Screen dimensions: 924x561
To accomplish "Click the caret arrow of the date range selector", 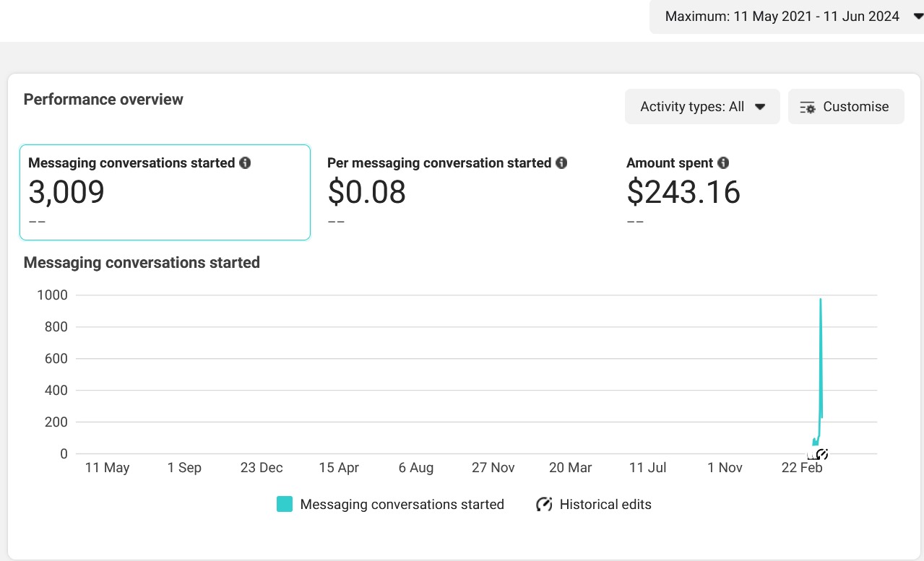I will coord(917,17).
